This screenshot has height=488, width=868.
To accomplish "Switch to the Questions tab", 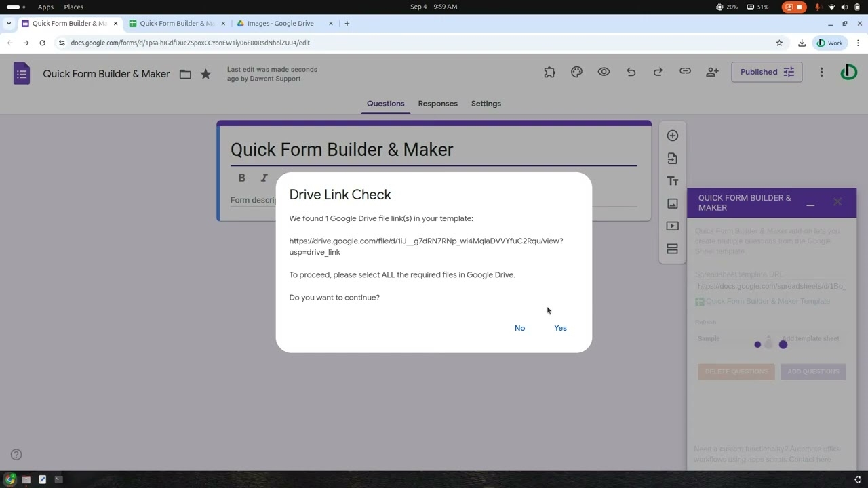I will 385,104.
